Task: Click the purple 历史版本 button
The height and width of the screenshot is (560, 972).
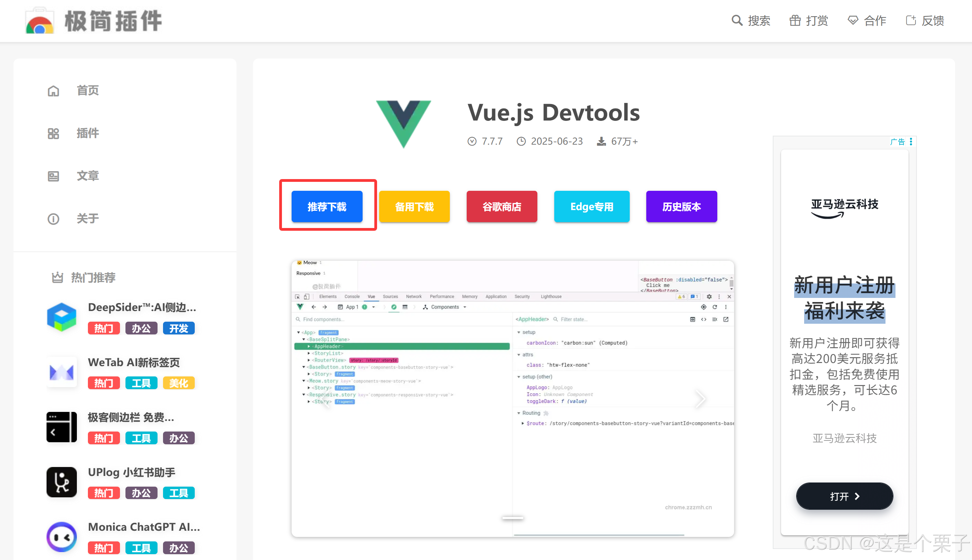Action: (x=681, y=207)
